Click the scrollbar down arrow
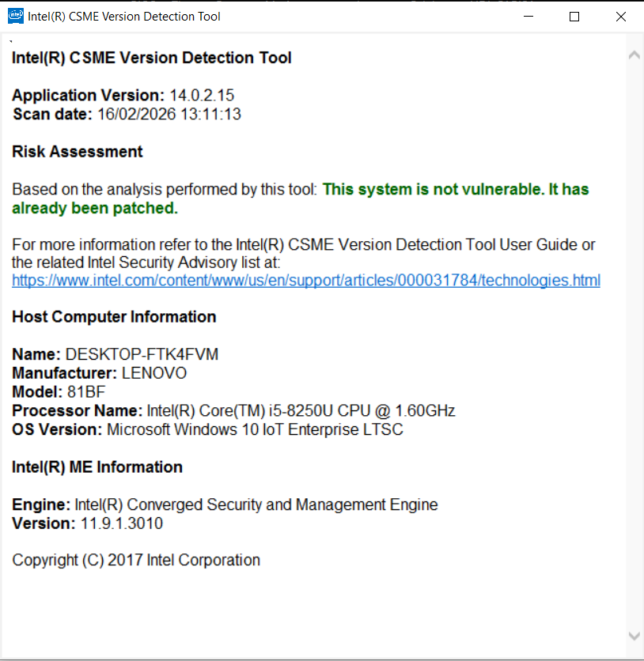This screenshot has height=661, width=644. 635,636
